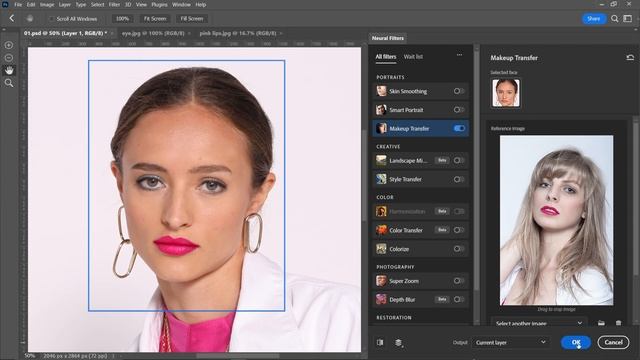The image size is (640, 360).
Task: Open the search icon at top right
Action: point(614,19)
